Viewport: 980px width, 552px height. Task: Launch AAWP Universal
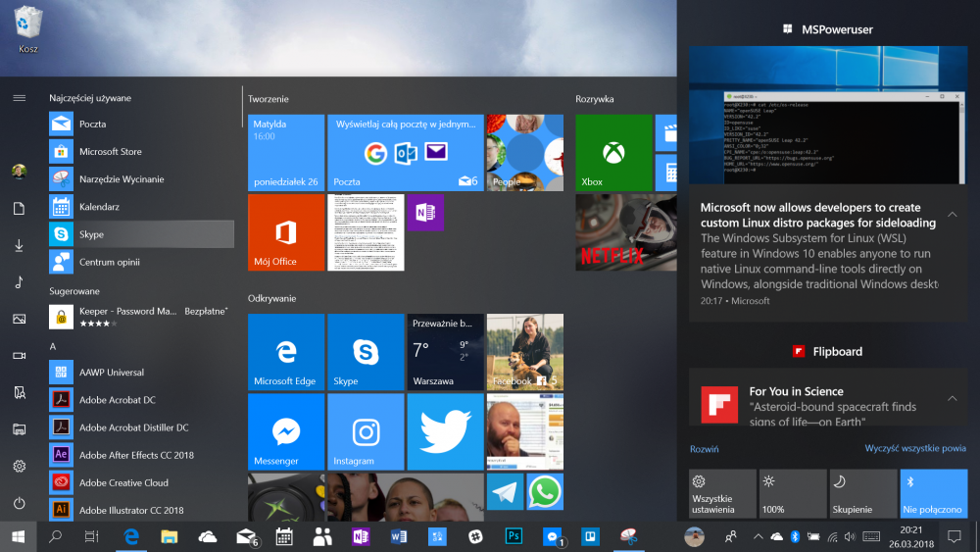click(141, 372)
